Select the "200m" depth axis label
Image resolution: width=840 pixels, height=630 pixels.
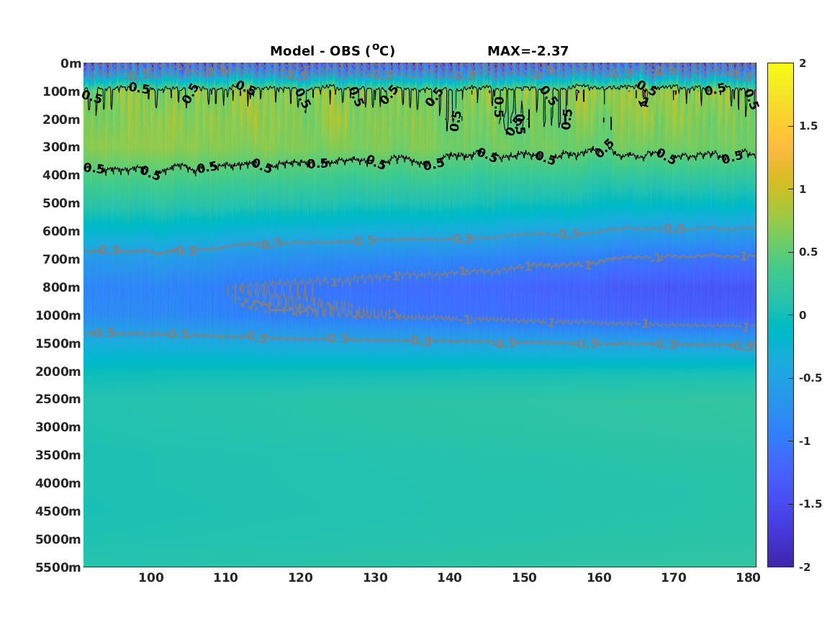click(x=62, y=120)
